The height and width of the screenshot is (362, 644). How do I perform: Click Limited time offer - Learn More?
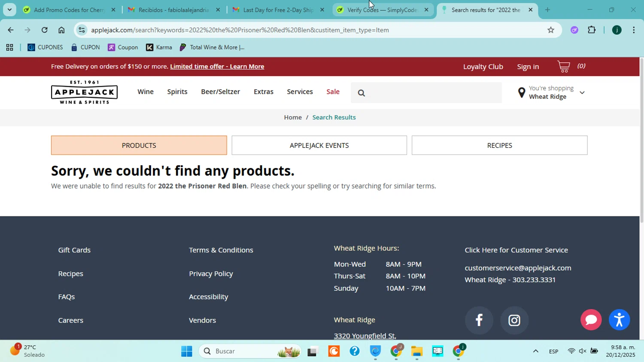(217, 67)
